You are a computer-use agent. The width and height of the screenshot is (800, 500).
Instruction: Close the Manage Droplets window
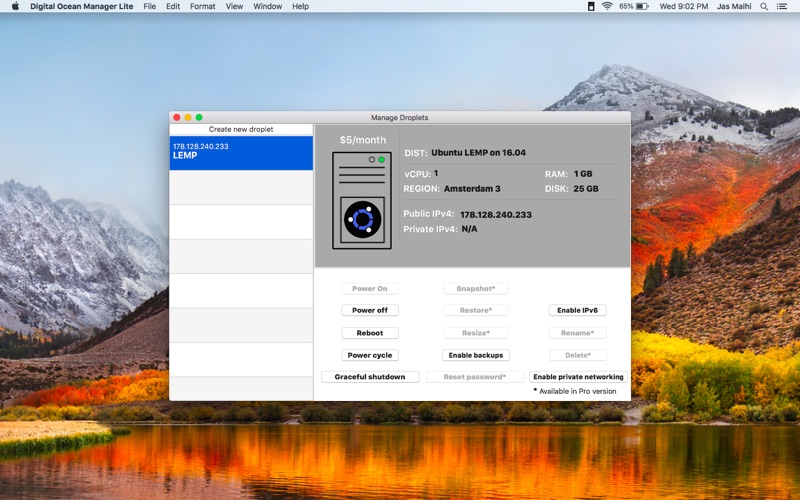[x=177, y=117]
